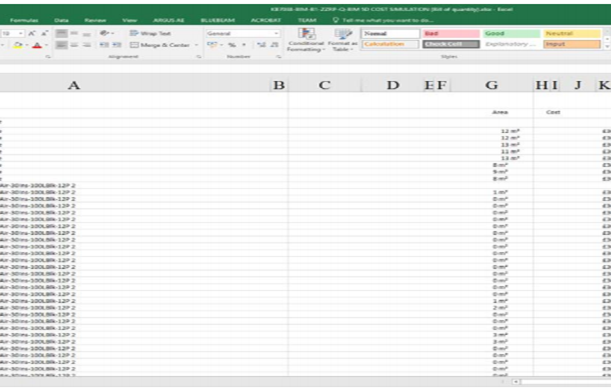The width and height of the screenshot is (611, 392).
Task: Toggle Top Align button
Action: point(61,34)
